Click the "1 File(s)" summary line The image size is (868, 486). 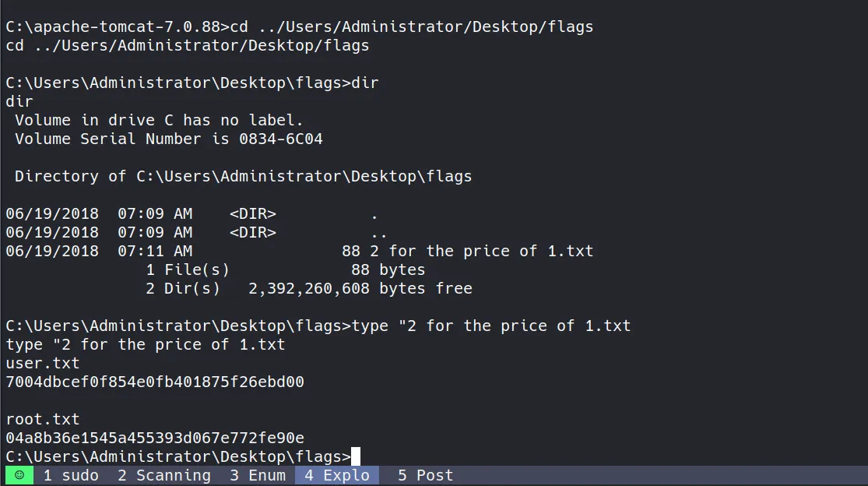(x=188, y=269)
